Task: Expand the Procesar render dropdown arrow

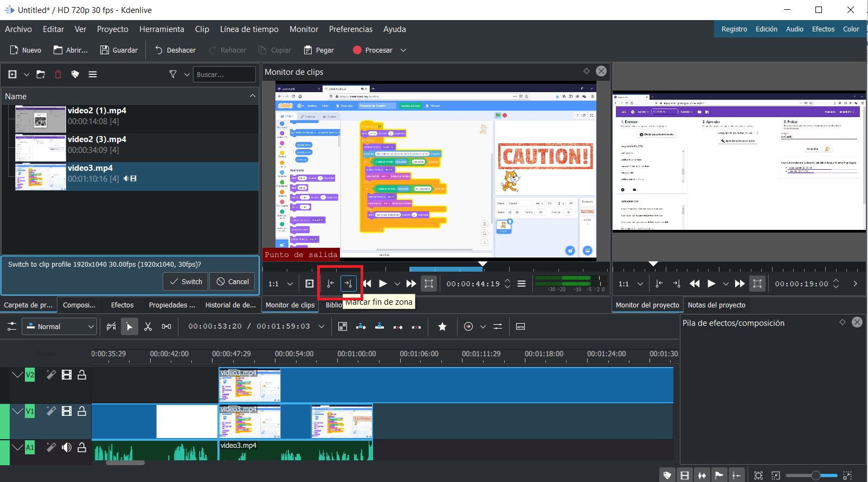Action: coord(403,50)
